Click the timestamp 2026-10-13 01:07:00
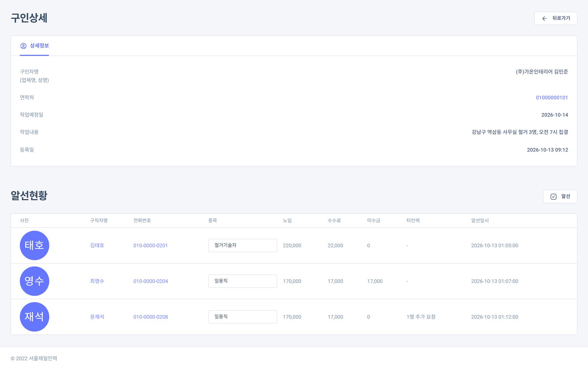The height and width of the screenshot is (368, 588). click(x=495, y=281)
